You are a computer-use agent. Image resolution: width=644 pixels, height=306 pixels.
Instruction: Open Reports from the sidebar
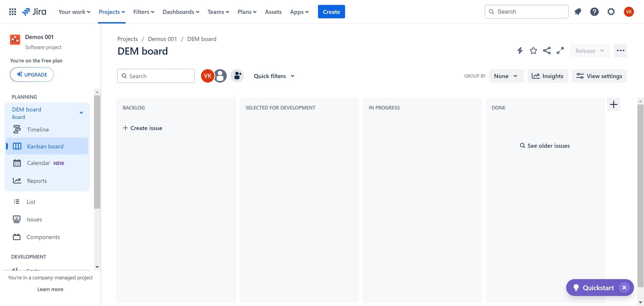(x=37, y=181)
